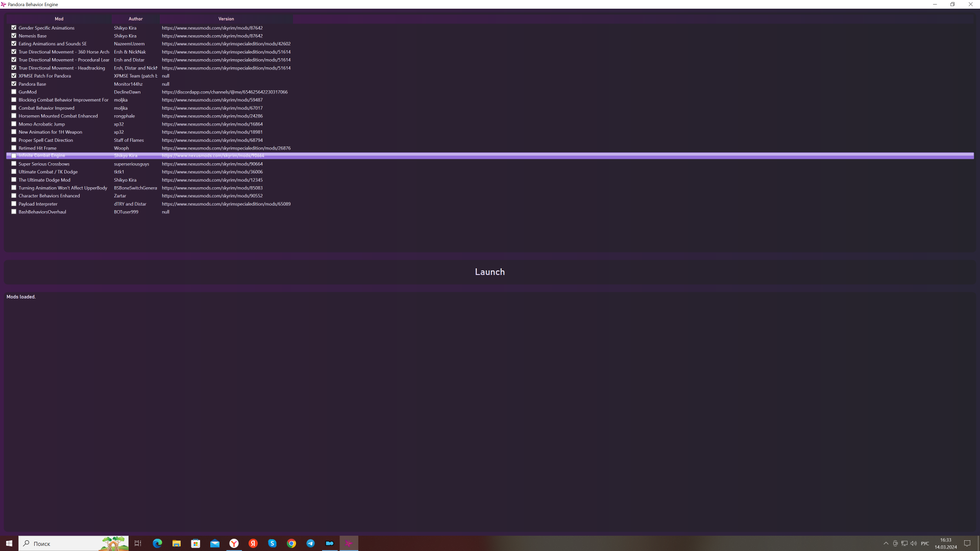Click the Version column header
The width and height of the screenshot is (980, 551).
[226, 19]
